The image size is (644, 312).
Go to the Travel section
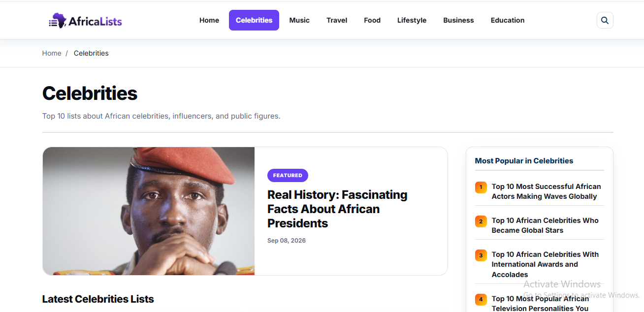coord(337,20)
